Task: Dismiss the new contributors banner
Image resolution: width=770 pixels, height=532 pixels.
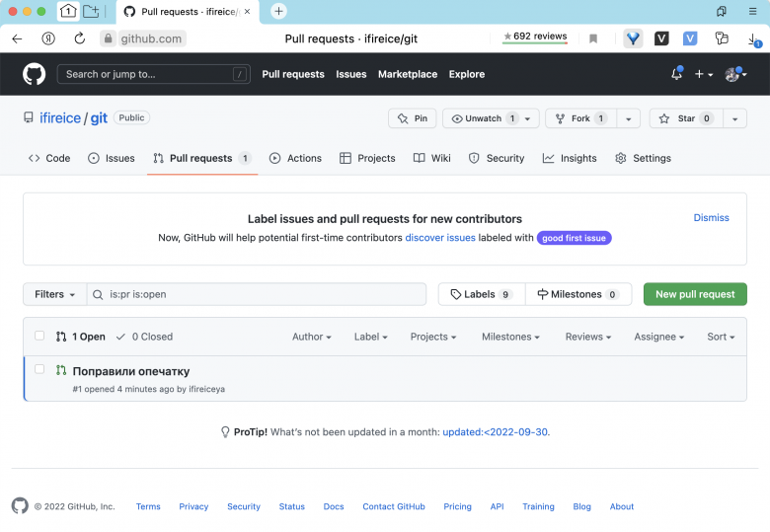Action: (x=711, y=217)
